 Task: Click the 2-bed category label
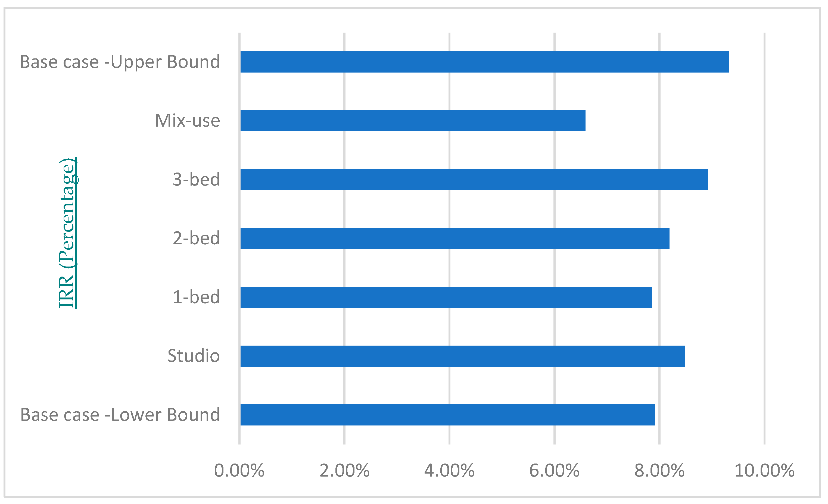click(x=196, y=238)
